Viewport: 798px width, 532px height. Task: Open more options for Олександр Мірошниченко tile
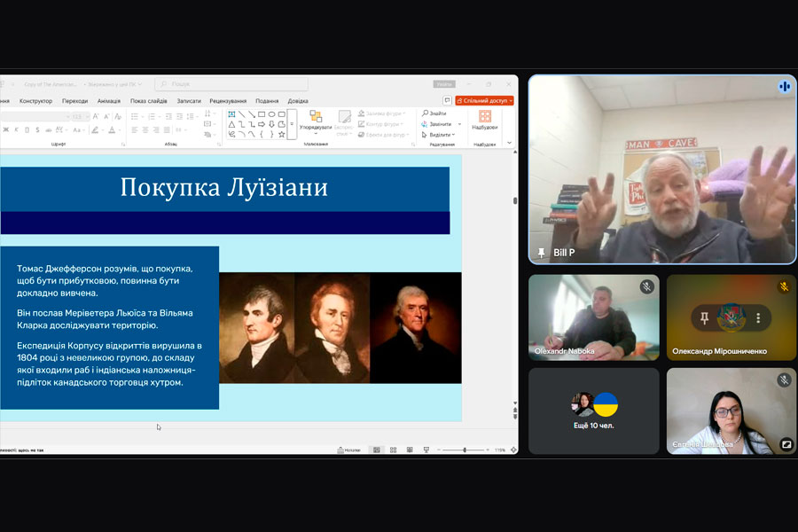click(x=759, y=317)
